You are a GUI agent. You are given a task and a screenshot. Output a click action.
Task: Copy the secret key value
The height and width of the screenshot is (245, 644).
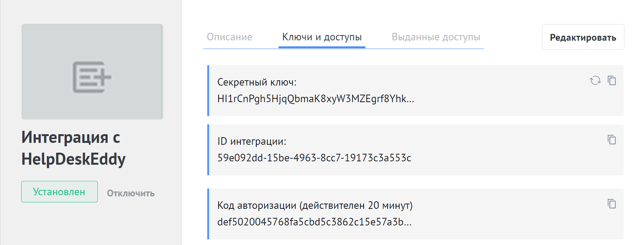[612, 80]
